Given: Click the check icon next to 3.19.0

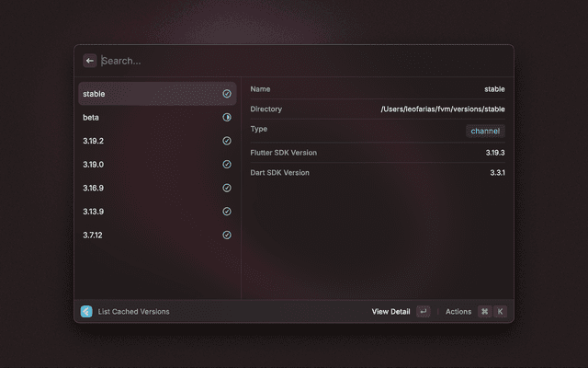Looking at the screenshot, I should [x=227, y=165].
